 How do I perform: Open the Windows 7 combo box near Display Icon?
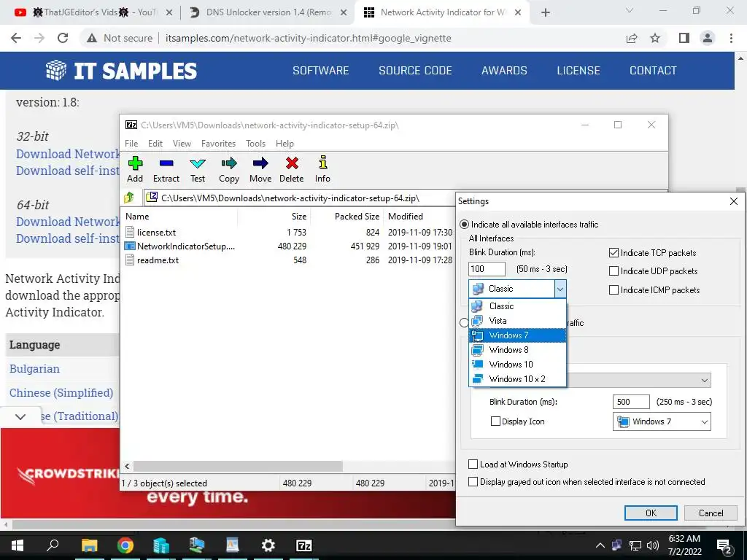coord(662,421)
